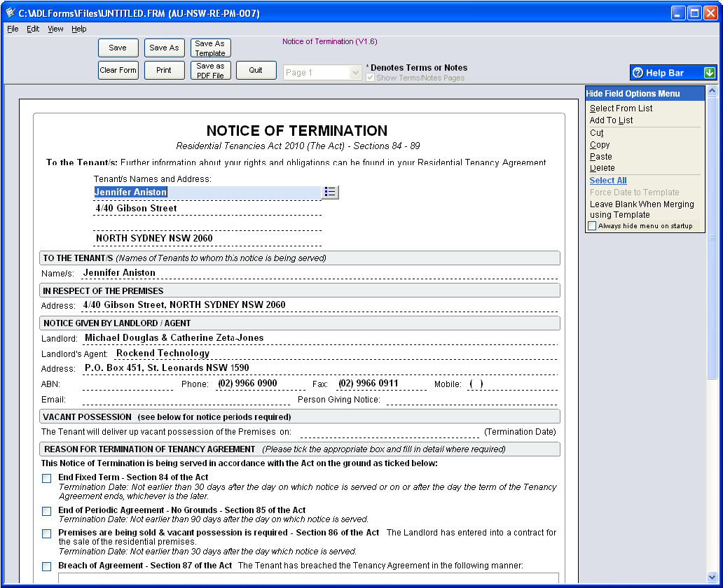The width and height of the screenshot is (723, 588).
Task: Choose Select From List in options menu
Action: coord(621,108)
